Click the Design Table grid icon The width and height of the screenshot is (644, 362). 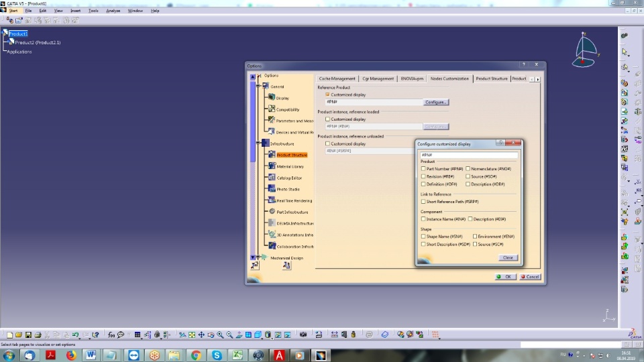click(138, 335)
